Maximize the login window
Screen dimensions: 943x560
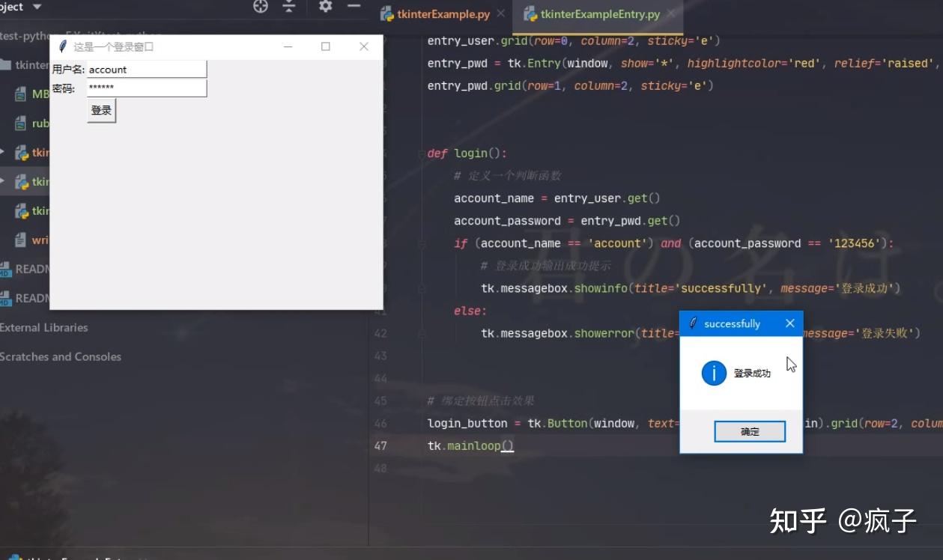[325, 46]
